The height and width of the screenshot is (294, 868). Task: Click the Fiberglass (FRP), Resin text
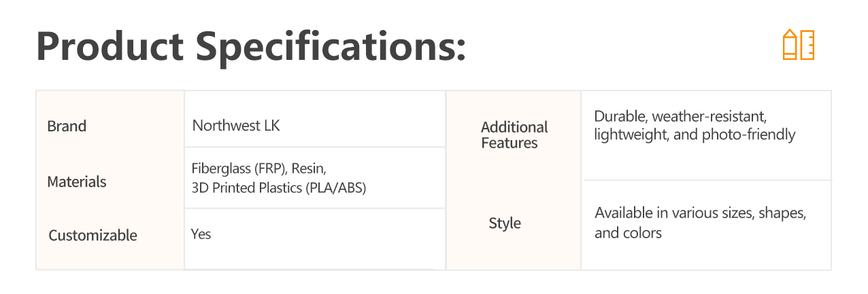pos(264,169)
